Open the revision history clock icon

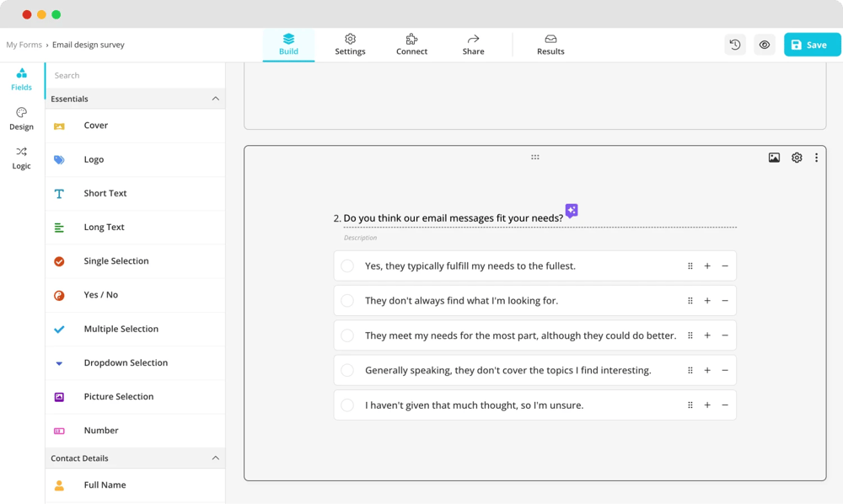pyautogui.click(x=735, y=45)
